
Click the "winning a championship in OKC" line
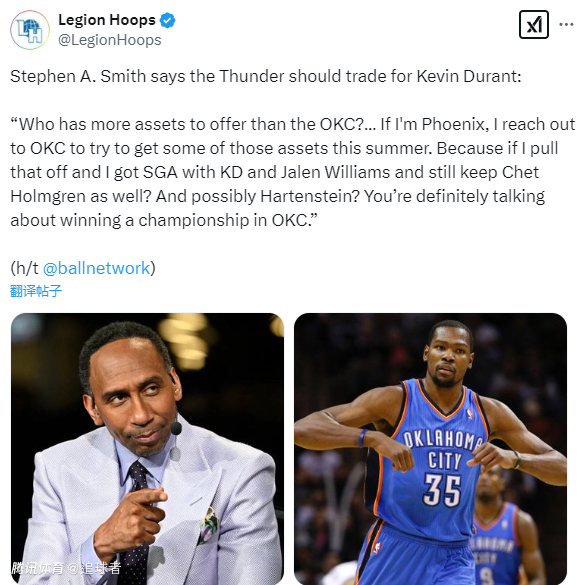164,220
